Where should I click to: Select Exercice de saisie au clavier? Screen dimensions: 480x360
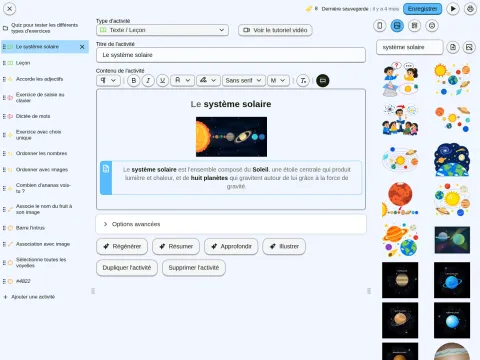(45, 97)
